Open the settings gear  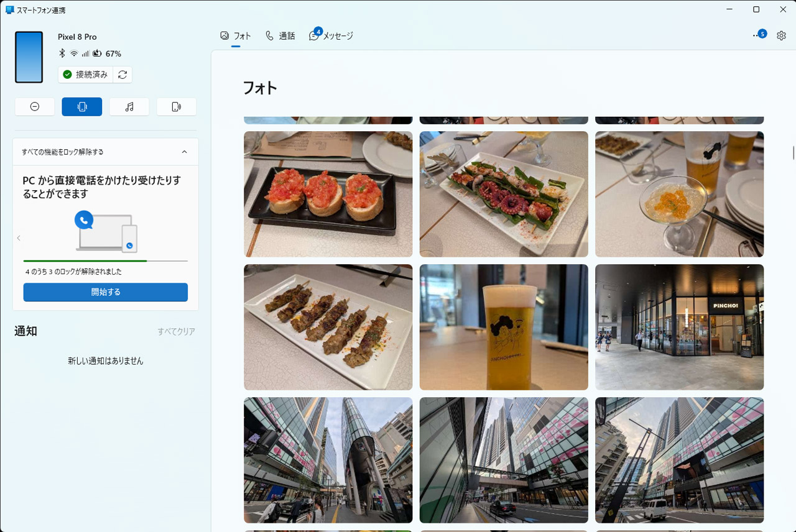coord(781,35)
